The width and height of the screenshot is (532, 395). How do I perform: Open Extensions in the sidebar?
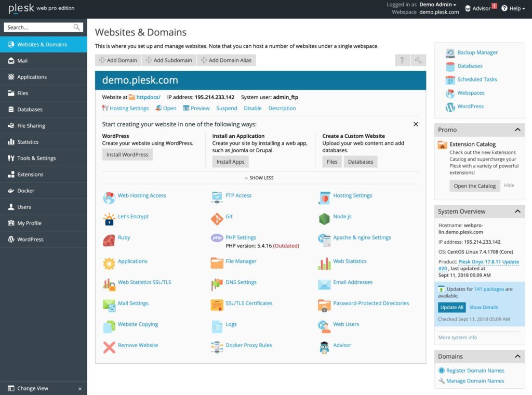[x=44, y=175]
